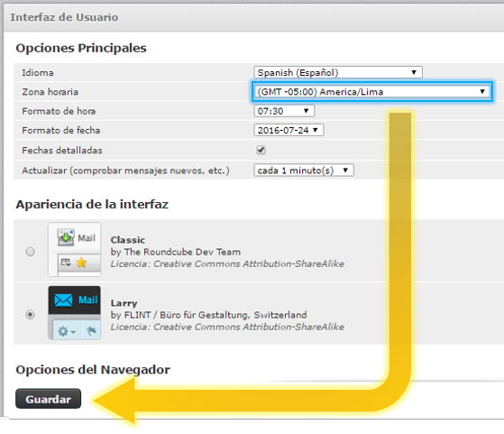Click the Larry skin license text
The height and width of the screenshot is (434, 504).
[227, 327]
